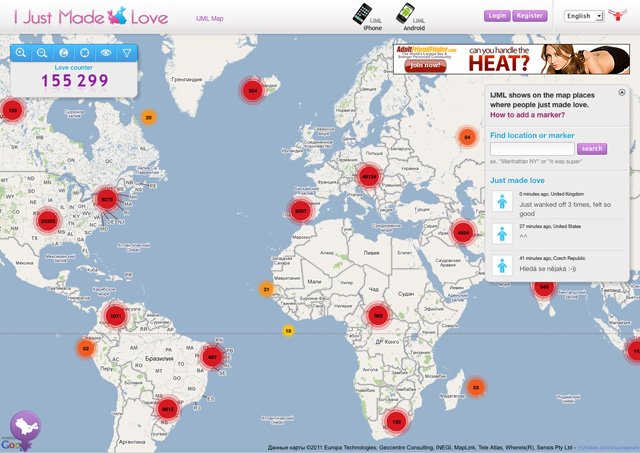Open marker filter with the funnel icon
The width and height of the screenshot is (640, 453).
127,53
